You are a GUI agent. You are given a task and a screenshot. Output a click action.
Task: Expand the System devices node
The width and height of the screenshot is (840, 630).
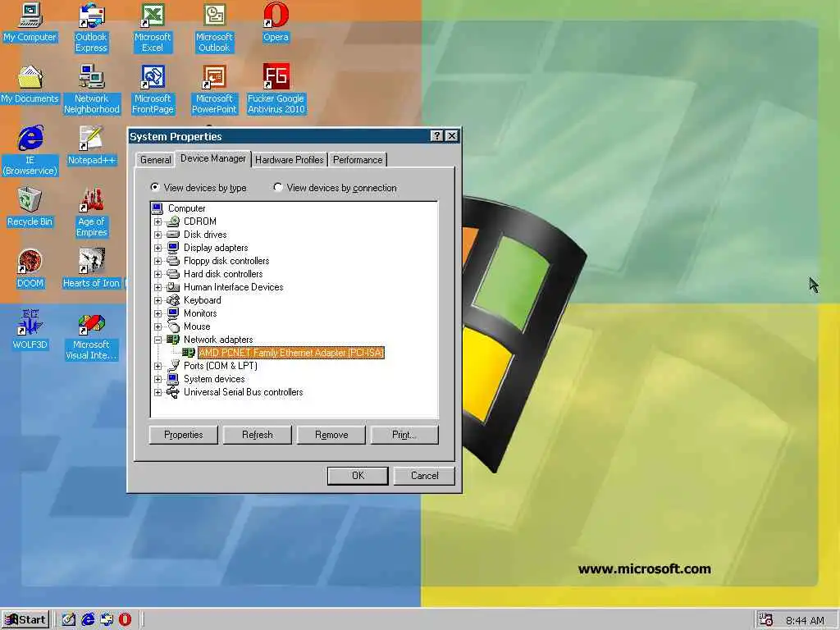coord(157,379)
